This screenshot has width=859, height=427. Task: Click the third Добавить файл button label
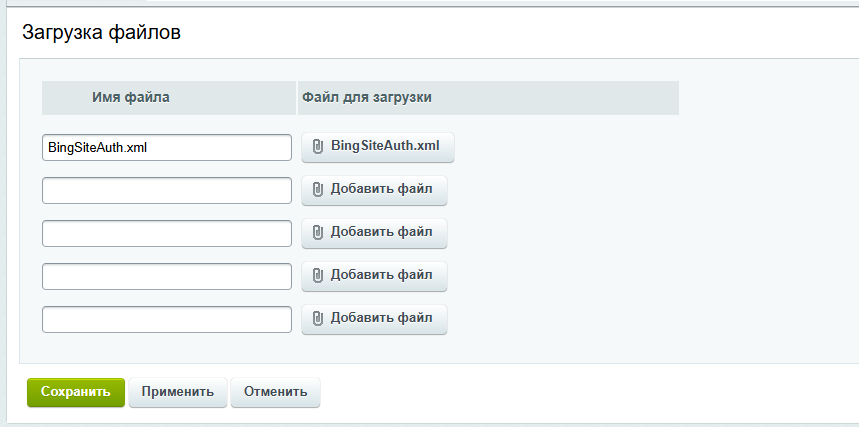[381, 275]
